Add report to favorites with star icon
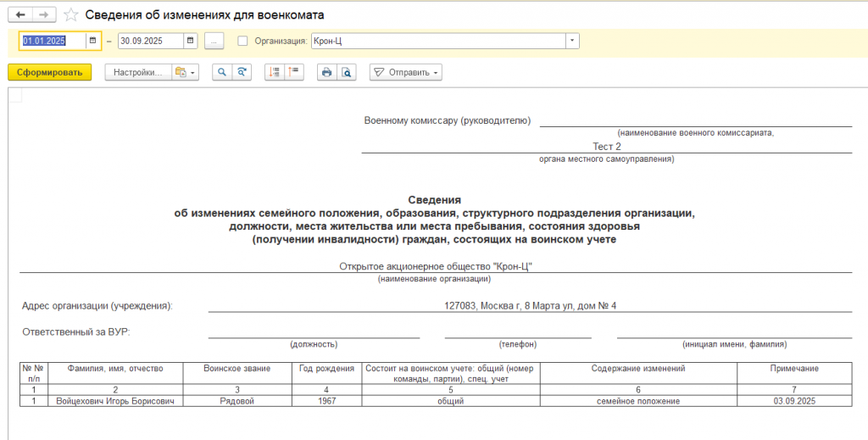868x440 pixels. 71,15
